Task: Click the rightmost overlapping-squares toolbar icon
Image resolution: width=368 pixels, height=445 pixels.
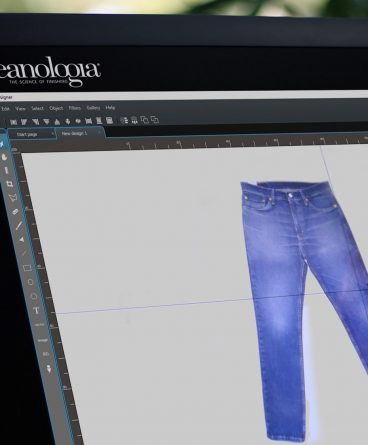Action: pos(155,120)
